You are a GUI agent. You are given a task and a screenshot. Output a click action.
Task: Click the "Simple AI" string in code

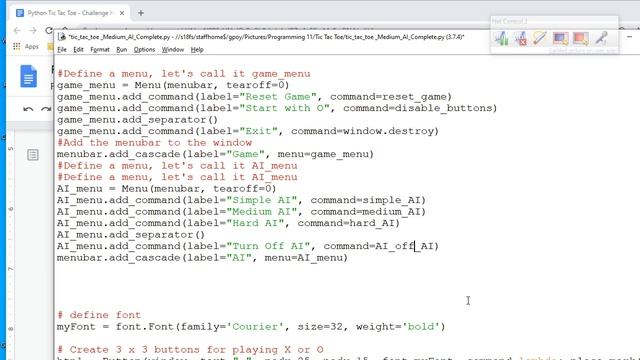(262, 200)
